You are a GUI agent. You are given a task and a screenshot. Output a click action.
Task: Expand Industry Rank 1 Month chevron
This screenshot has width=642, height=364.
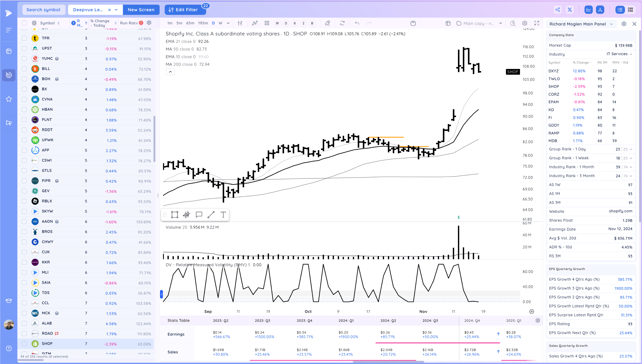tap(631, 167)
